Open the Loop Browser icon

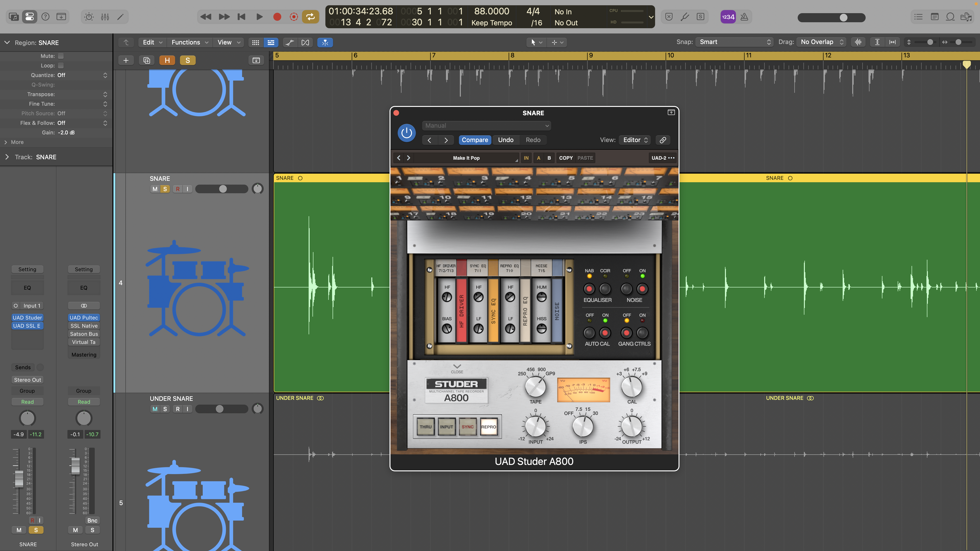tap(950, 17)
